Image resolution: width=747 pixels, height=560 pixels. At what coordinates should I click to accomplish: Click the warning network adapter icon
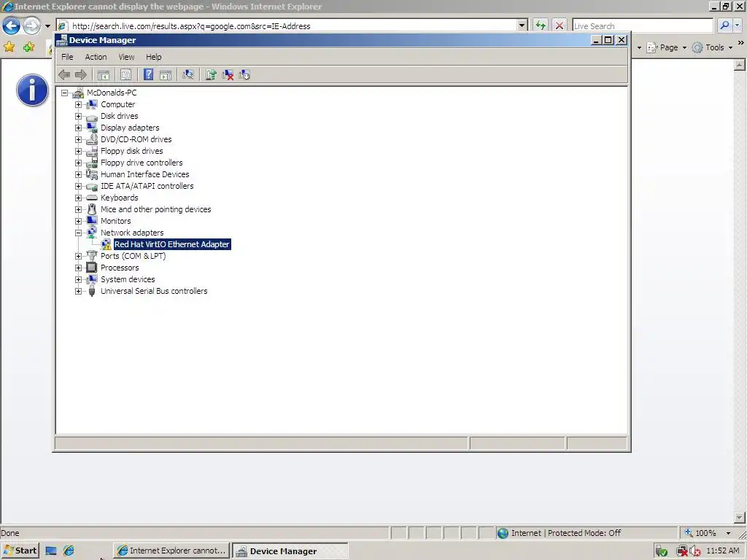[106, 244]
